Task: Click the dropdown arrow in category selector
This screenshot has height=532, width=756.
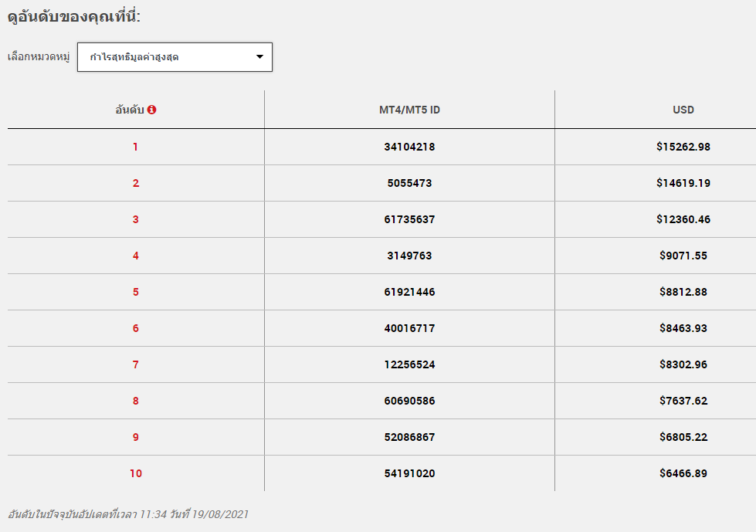Action: point(260,57)
